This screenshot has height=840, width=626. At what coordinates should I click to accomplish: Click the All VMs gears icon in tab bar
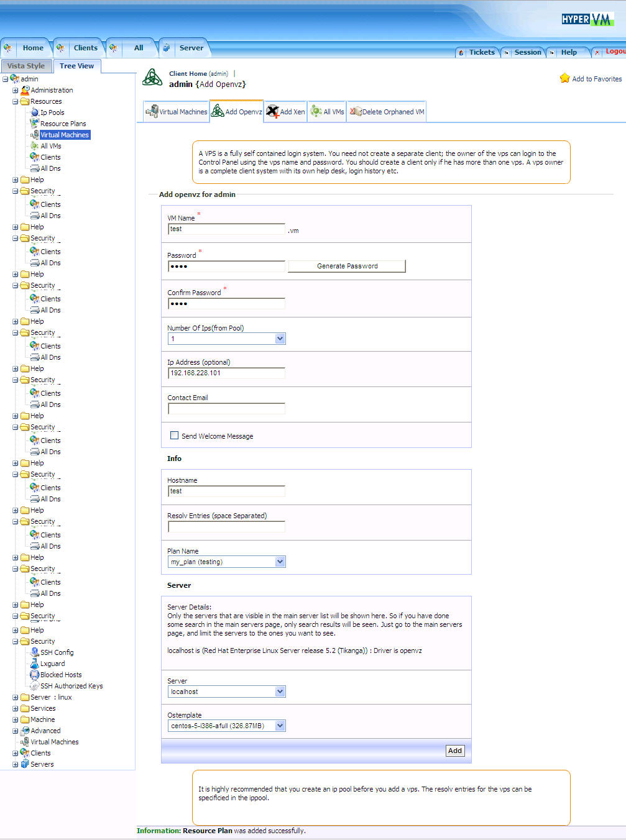pos(316,111)
